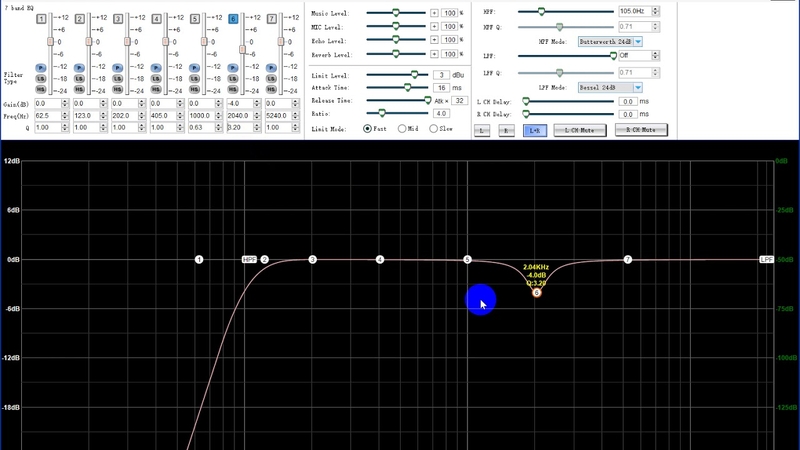Screen dimensions: 800x450
Task: Set band 6 to high shelf (HS)
Action: click(233, 89)
